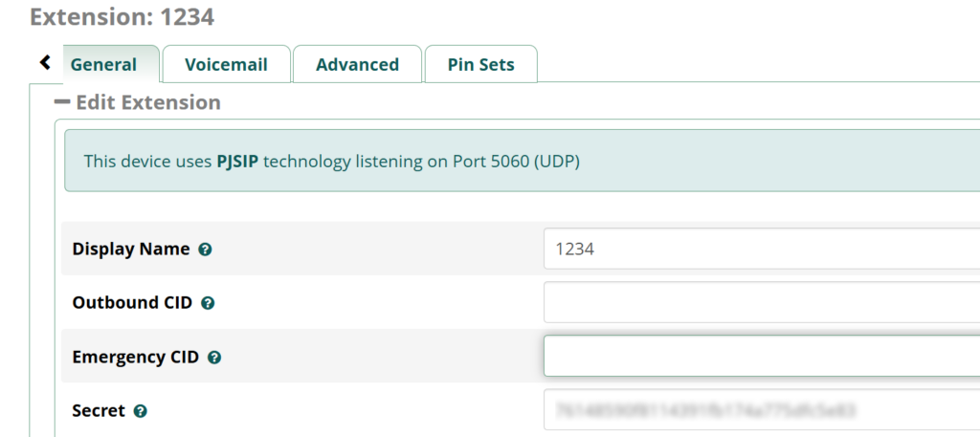Go to the Advanced tab
The height and width of the screenshot is (437, 980).
pyautogui.click(x=358, y=64)
